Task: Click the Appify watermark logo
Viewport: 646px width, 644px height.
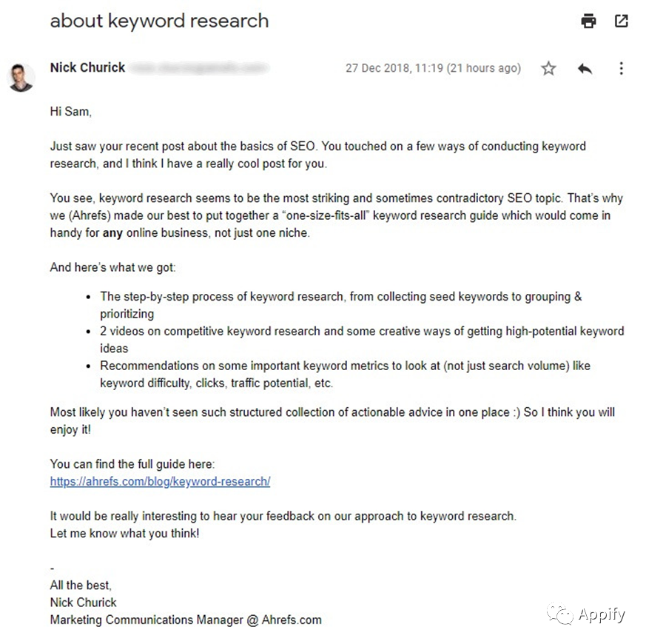Action: pos(585,614)
